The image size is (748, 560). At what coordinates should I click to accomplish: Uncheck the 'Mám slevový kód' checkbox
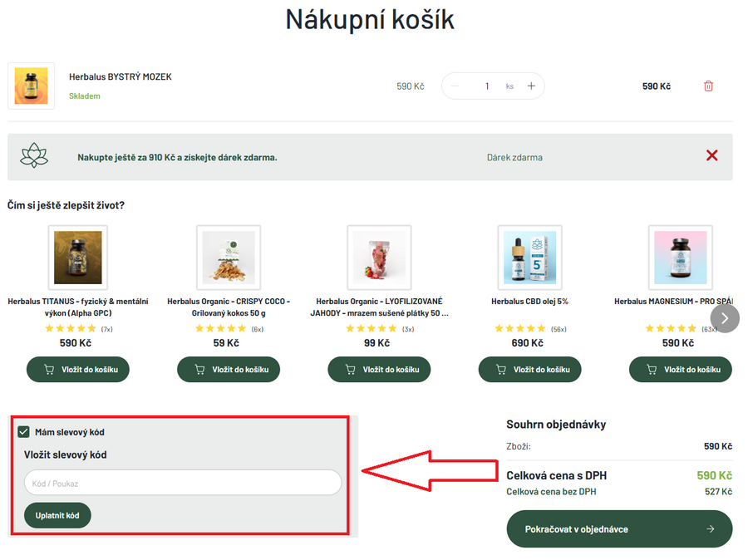tap(23, 432)
